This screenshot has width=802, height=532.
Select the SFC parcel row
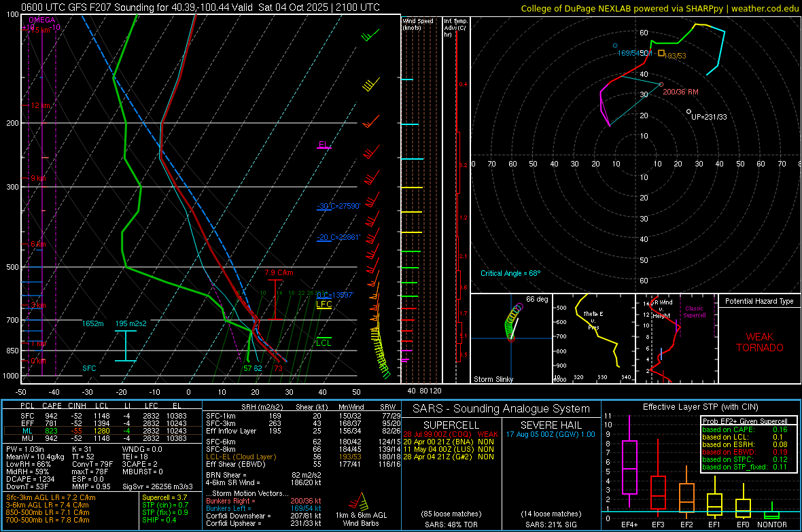[103, 416]
